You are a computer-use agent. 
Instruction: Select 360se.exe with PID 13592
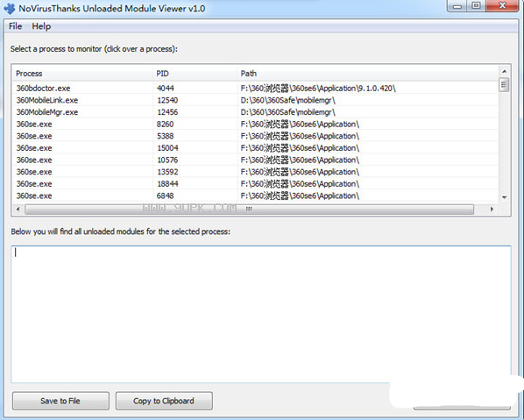256,172
